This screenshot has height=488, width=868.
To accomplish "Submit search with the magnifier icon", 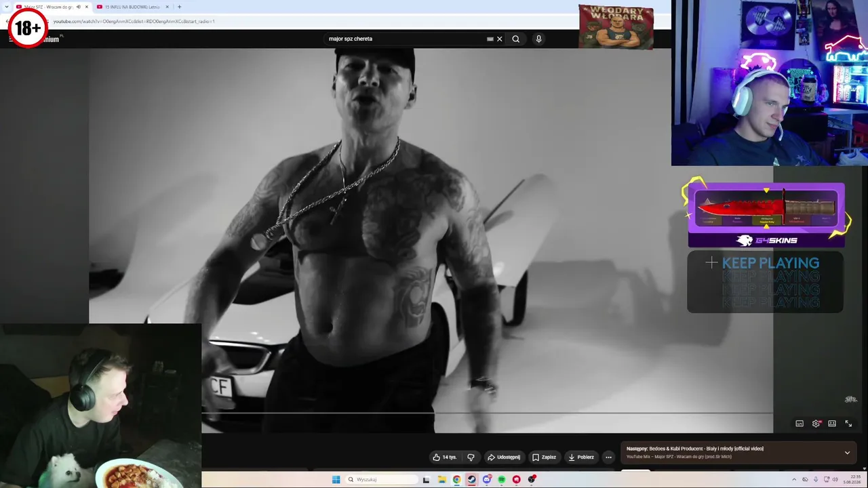I will coord(515,39).
